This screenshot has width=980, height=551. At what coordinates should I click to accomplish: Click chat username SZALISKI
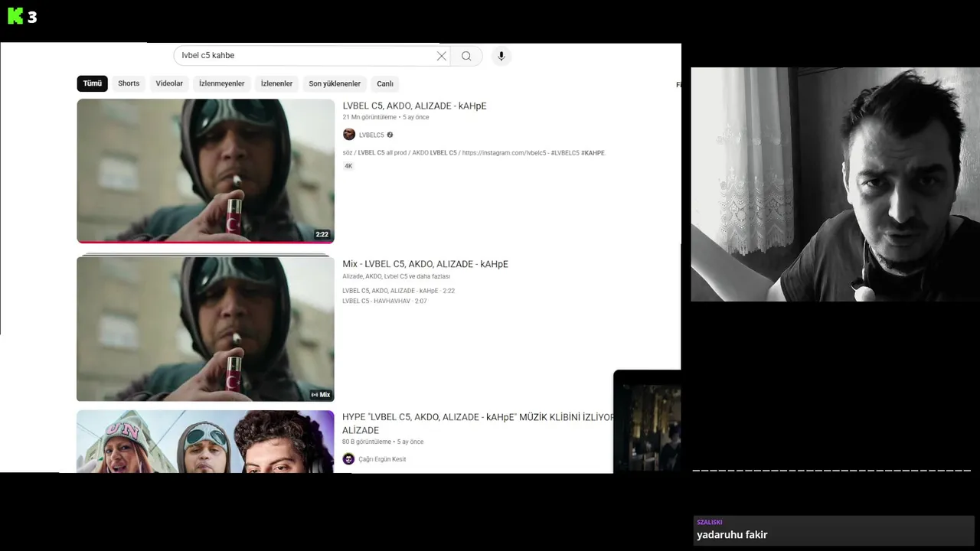(710, 522)
